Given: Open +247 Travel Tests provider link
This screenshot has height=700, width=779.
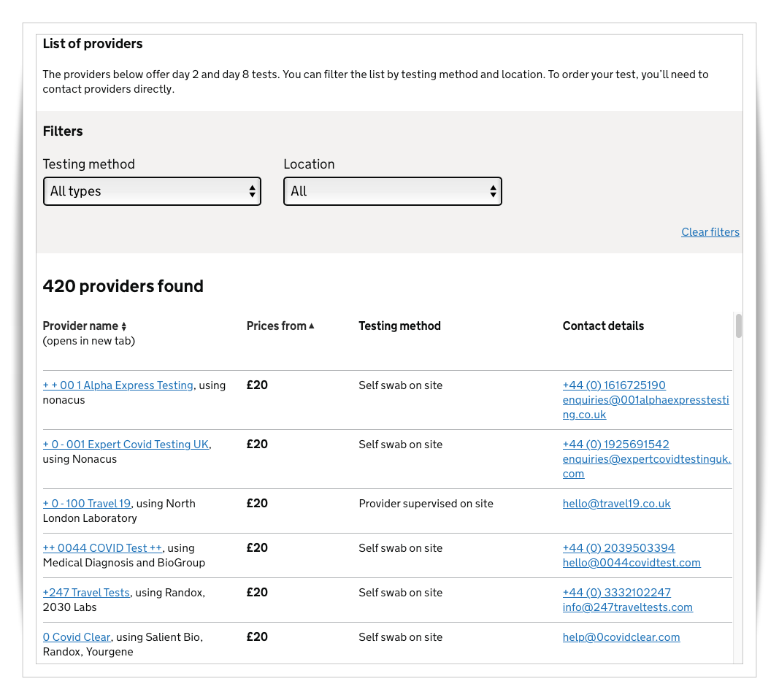Looking at the screenshot, I should [x=86, y=593].
